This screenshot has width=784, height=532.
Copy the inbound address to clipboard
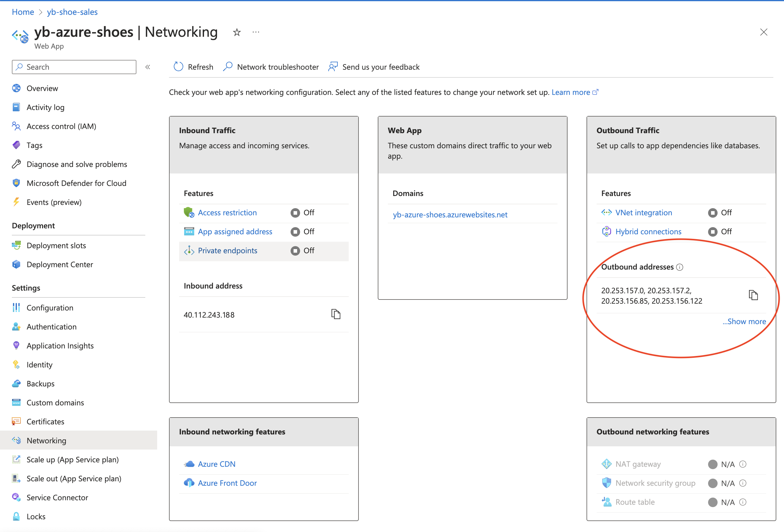click(x=336, y=314)
